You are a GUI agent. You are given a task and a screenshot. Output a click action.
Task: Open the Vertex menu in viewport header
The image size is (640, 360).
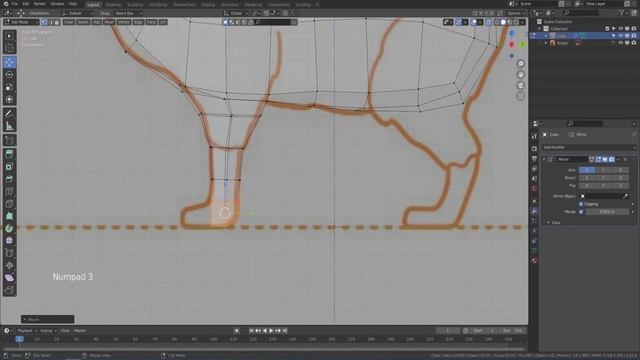pos(124,22)
